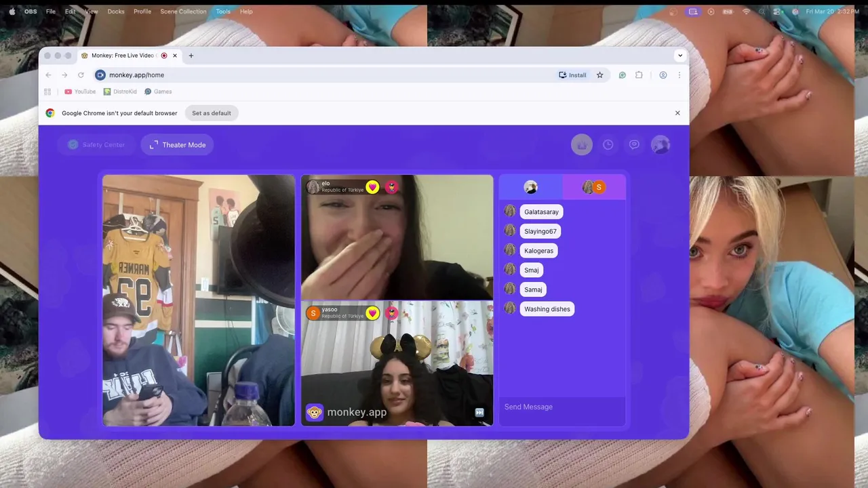Click the Theater Mode button
Screen dimensions: 868x488
(x=177, y=144)
